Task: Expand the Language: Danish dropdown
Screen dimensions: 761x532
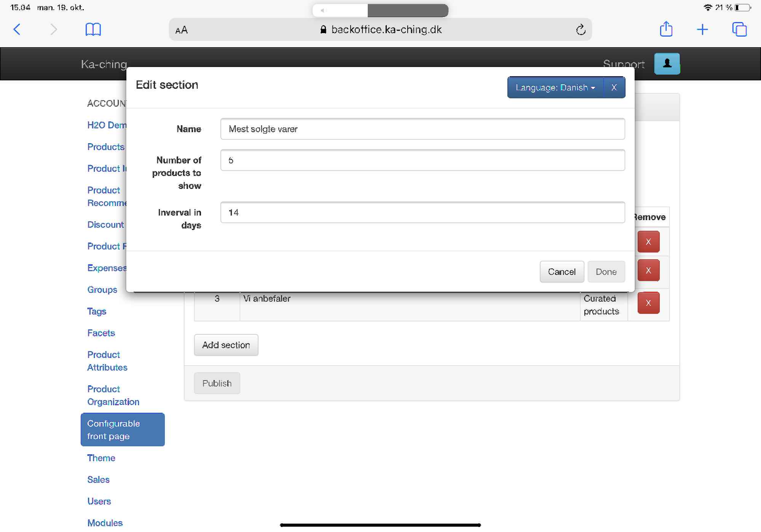Action: coord(555,88)
